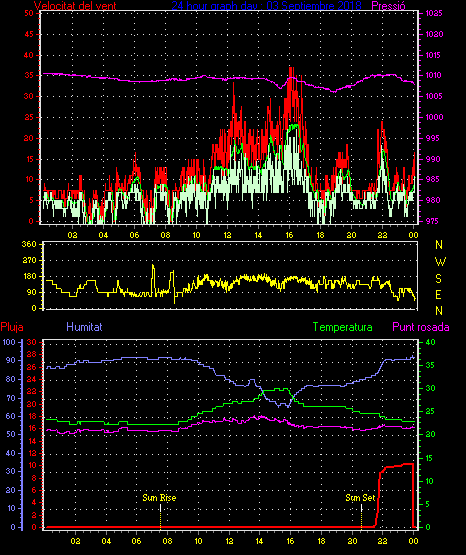Click the 360 degree axis label
The image size is (466, 555).
(29, 244)
